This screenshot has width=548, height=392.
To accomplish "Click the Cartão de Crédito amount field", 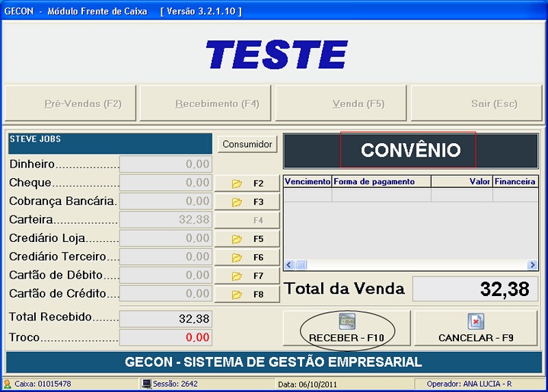I will tap(166, 294).
